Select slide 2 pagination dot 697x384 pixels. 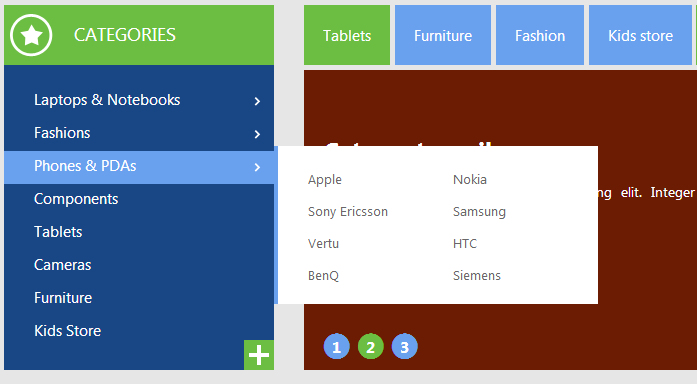tap(371, 346)
